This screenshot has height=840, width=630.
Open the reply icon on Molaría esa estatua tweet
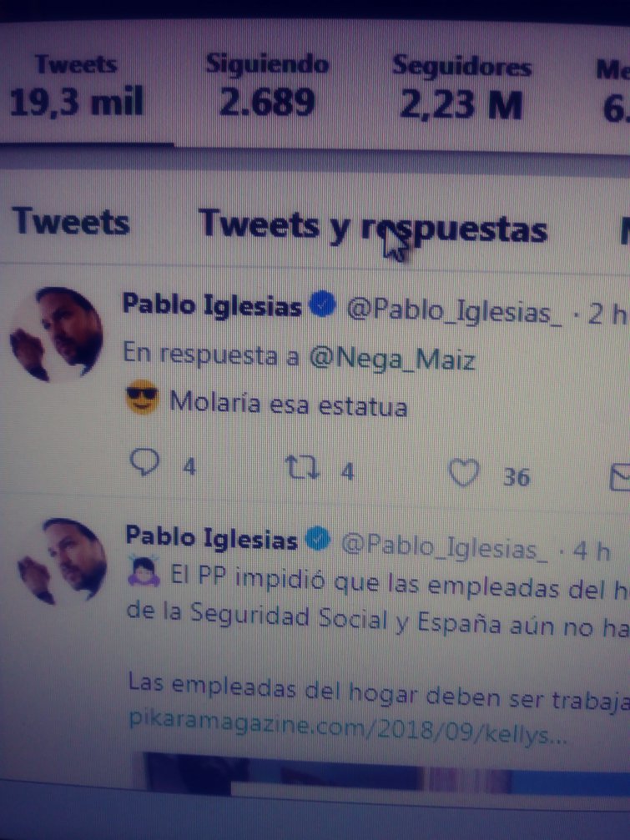click(x=145, y=462)
